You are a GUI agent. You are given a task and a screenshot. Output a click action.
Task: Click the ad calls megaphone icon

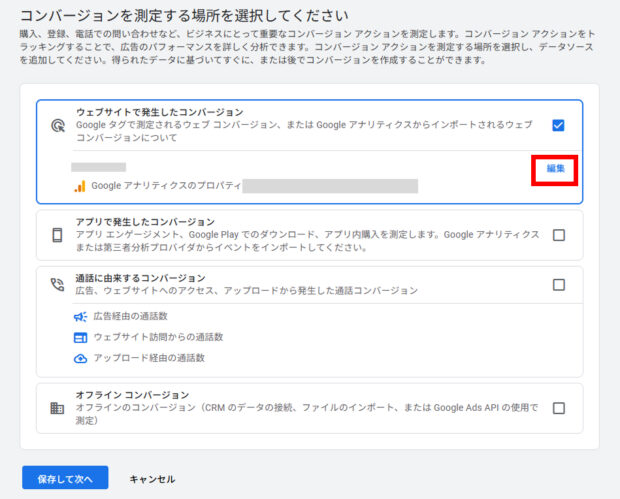point(80,316)
